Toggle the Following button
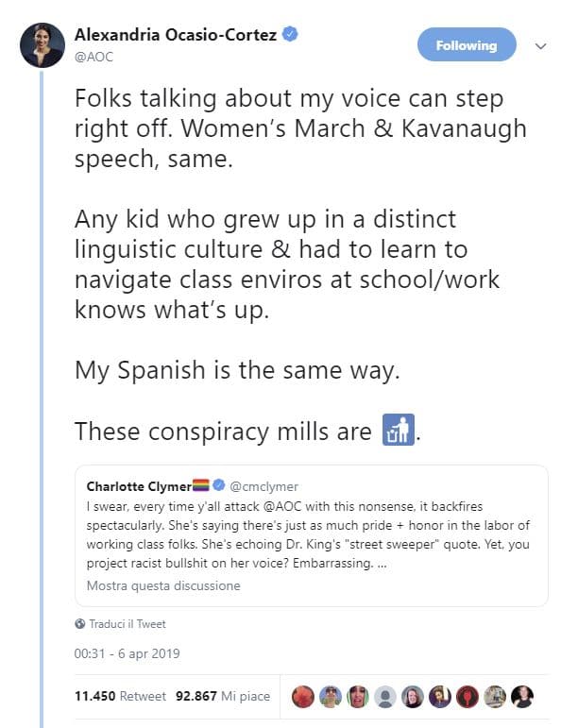Screen dimensions: 578x728 coord(467,45)
